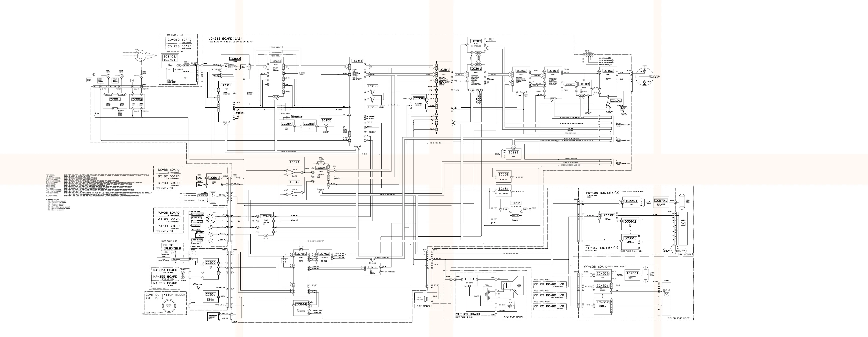Click the V901 CRT tube symbol
868x337 pixels.
[x=513, y=286]
